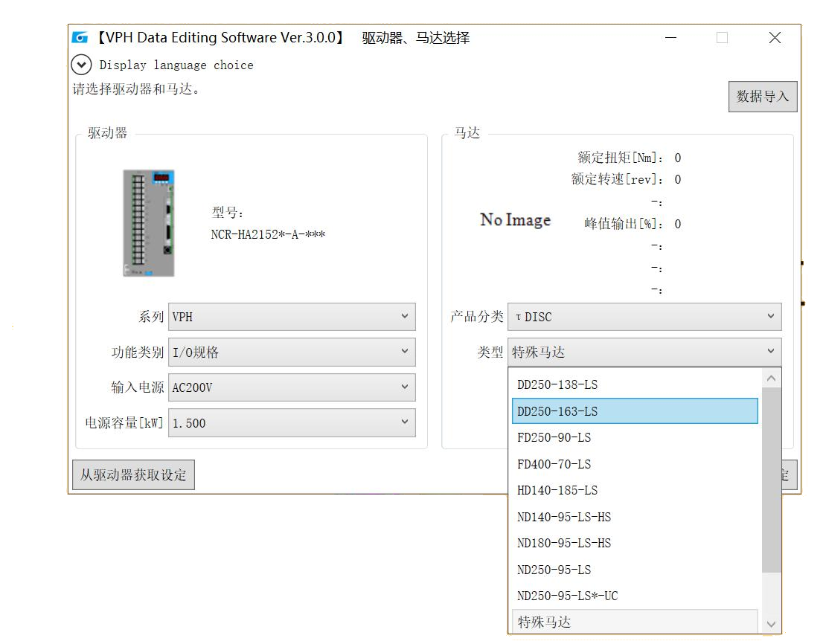Viewport: 823px width, 644px height.
Task: Click the list scrollbar down arrow
Action: [772, 625]
